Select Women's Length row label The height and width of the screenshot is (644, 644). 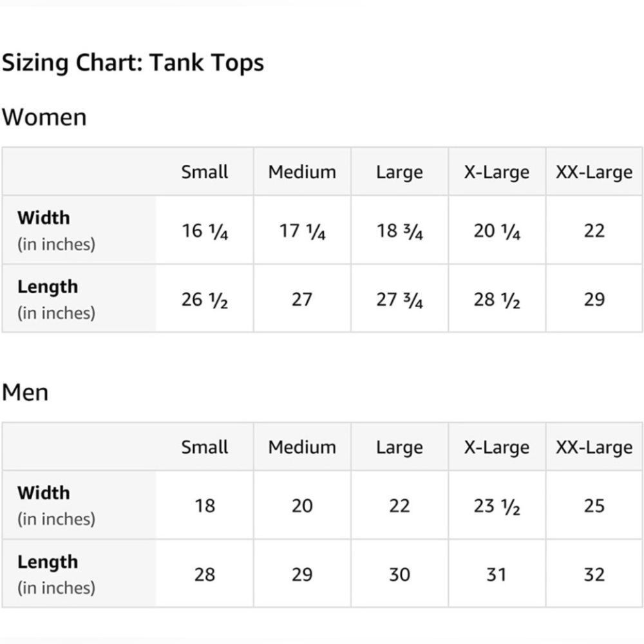(56, 299)
